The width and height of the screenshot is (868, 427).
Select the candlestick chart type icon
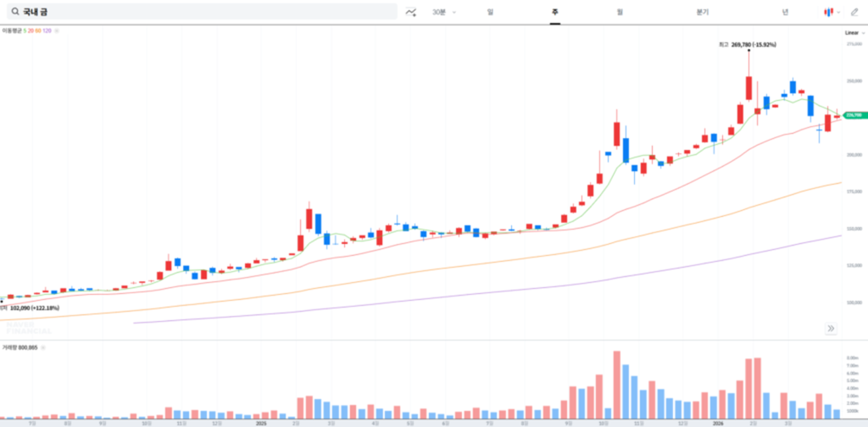point(827,12)
